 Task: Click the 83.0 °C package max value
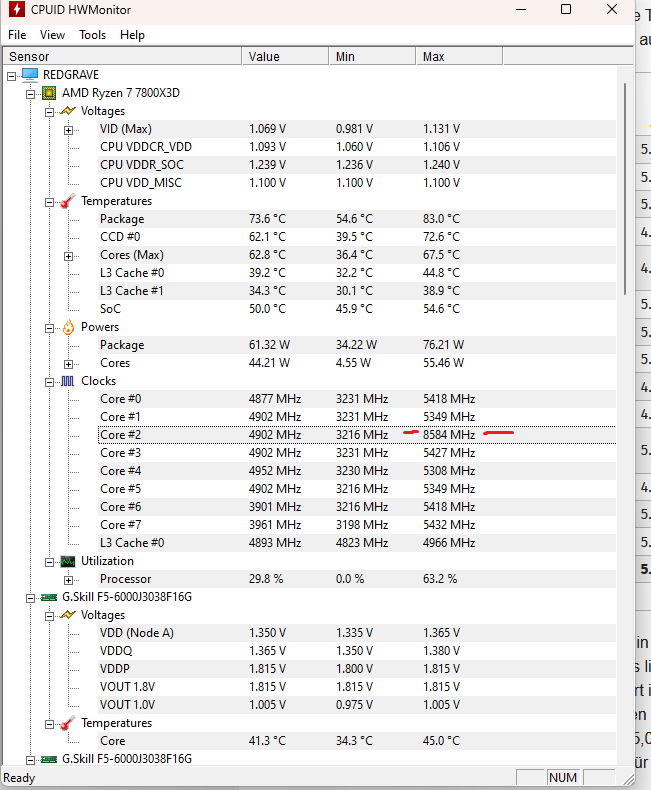441,219
